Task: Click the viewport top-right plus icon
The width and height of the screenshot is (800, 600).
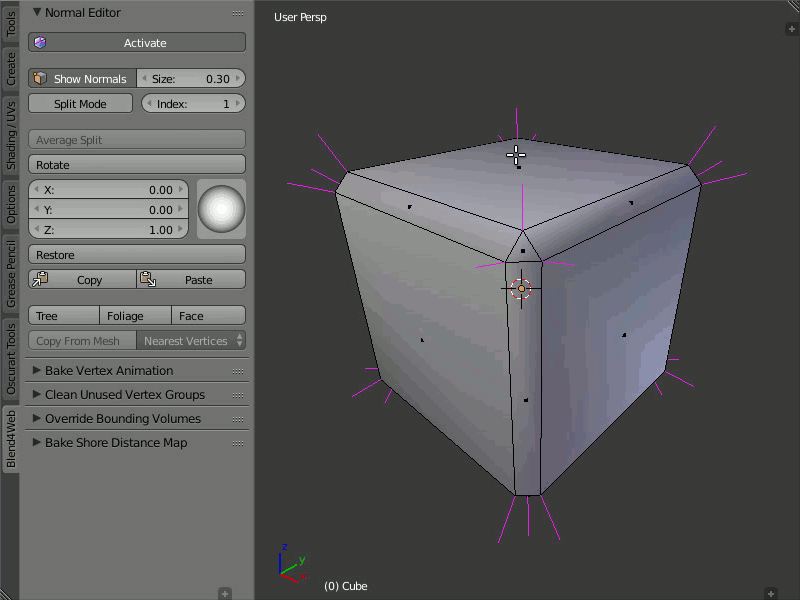Action: (x=790, y=29)
